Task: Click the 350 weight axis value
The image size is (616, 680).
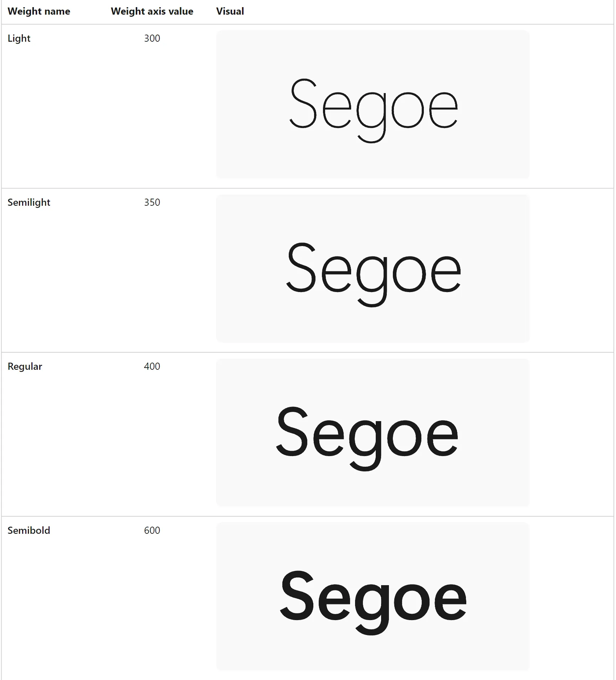Action: (152, 203)
